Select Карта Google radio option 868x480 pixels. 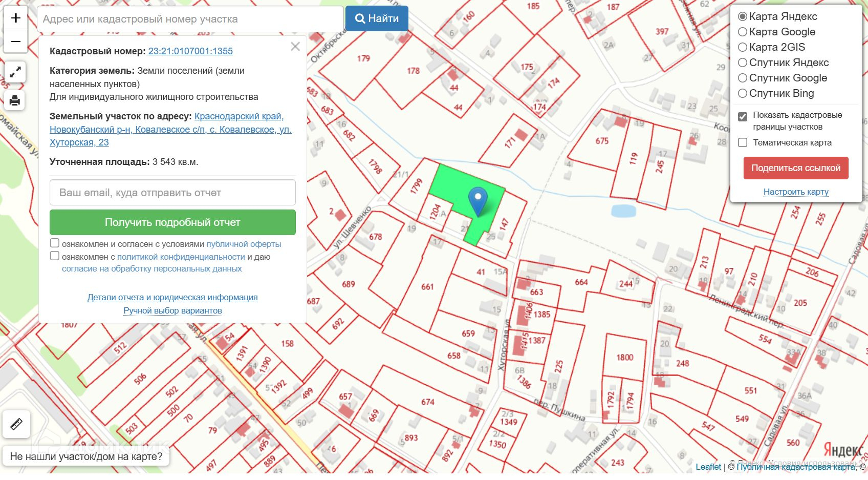click(x=743, y=32)
